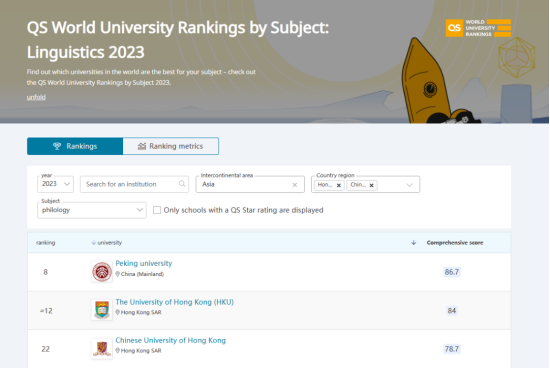Click the search magnifier icon in institution field

click(182, 183)
